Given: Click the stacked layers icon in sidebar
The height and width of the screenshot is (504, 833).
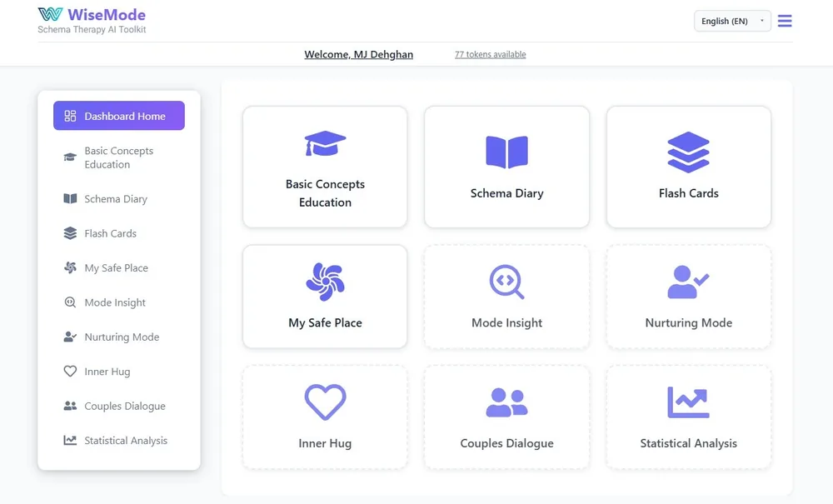Looking at the screenshot, I should 70,233.
